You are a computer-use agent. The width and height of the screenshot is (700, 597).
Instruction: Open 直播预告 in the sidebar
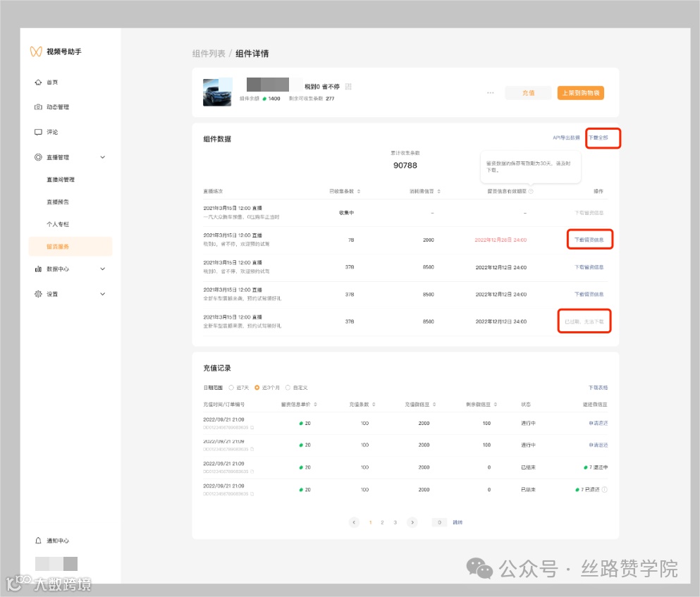point(58,202)
